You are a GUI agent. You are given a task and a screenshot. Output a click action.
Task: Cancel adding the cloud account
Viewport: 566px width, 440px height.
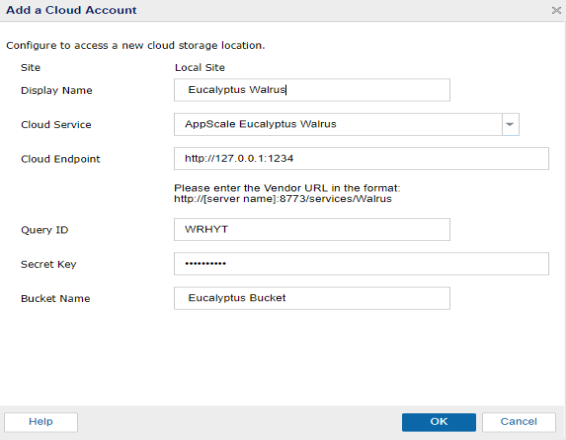coord(519,422)
